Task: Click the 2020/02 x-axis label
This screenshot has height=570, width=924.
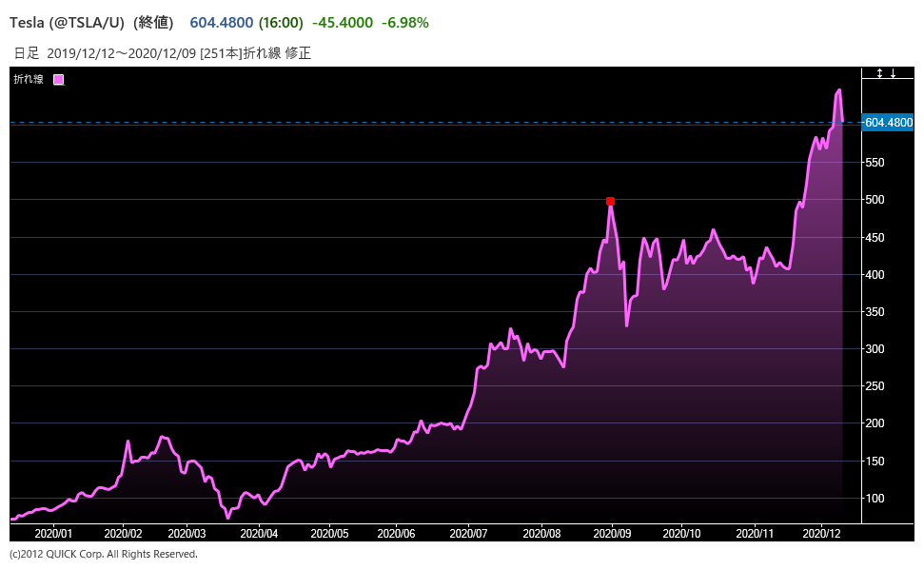Action: (x=123, y=534)
